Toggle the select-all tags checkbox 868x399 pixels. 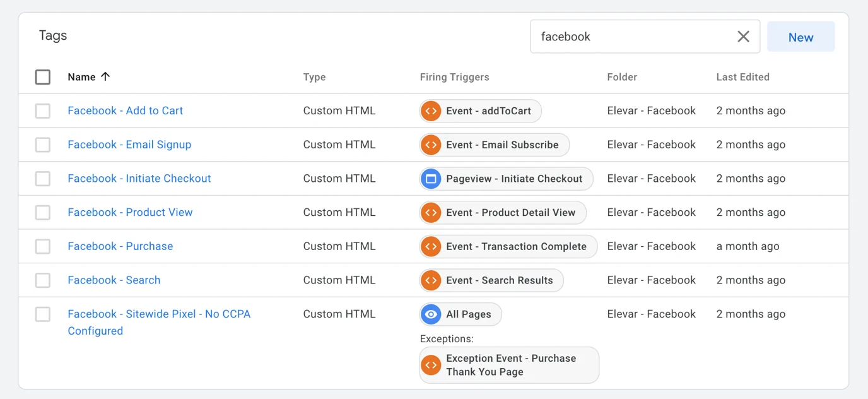coord(43,77)
